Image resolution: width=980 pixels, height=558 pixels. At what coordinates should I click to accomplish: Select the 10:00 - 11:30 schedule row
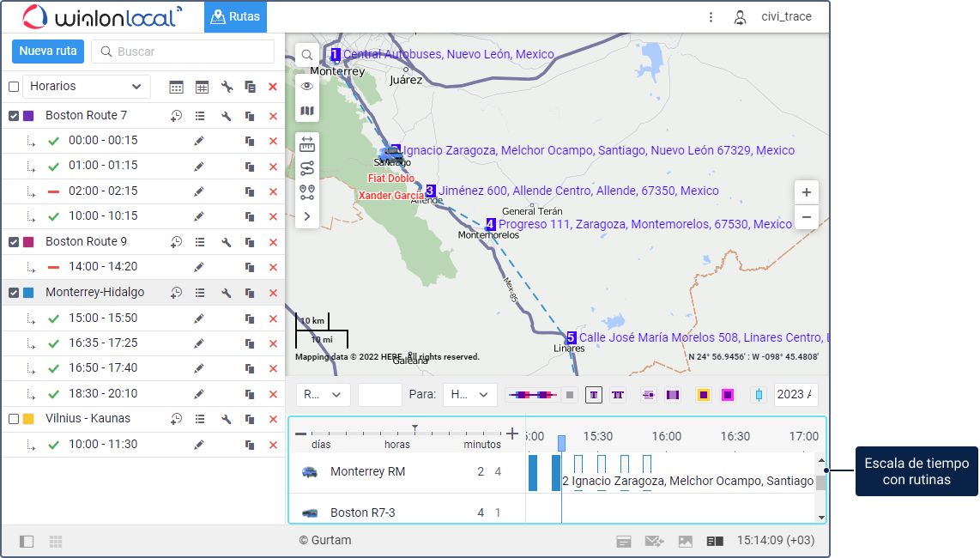[143, 445]
